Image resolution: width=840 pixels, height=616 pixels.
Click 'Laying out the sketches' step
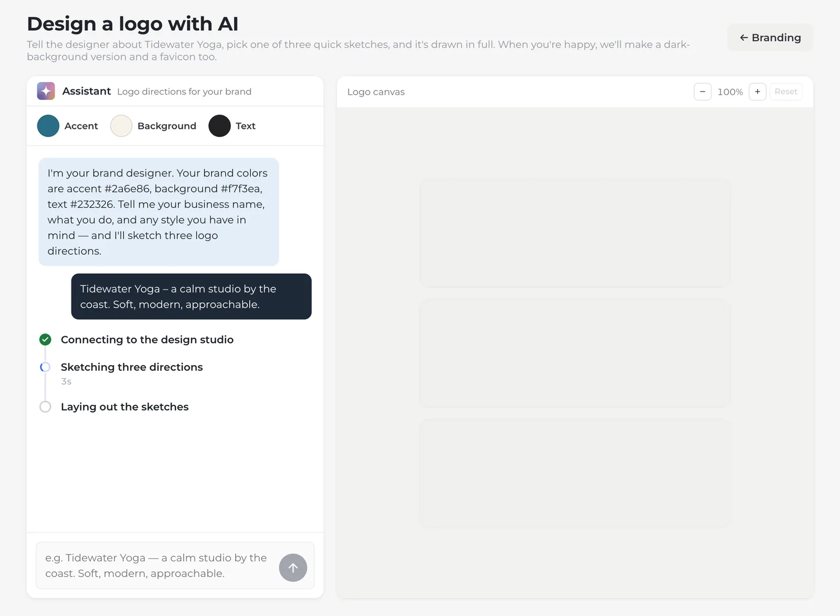[x=125, y=407]
